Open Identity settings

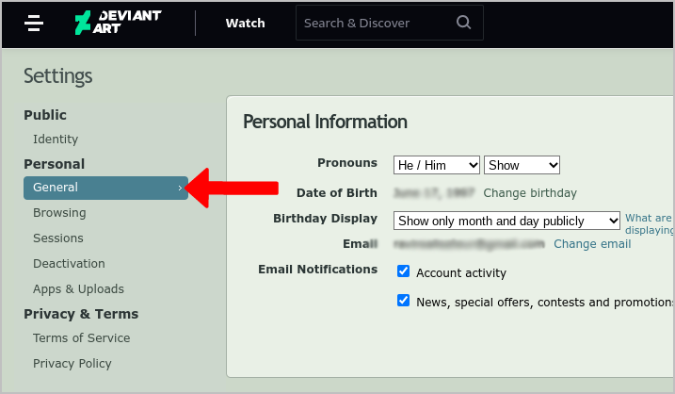click(56, 139)
